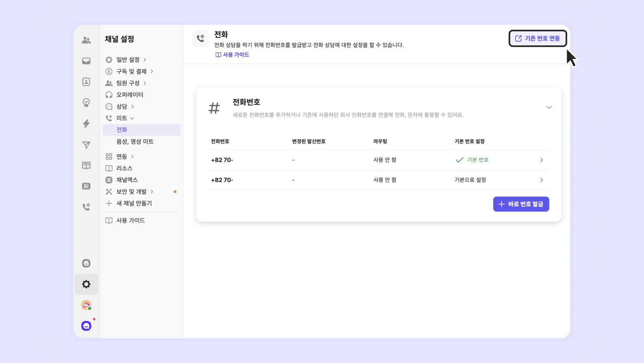Expand chevron next to 연동

pyautogui.click(x=133, y=156)
